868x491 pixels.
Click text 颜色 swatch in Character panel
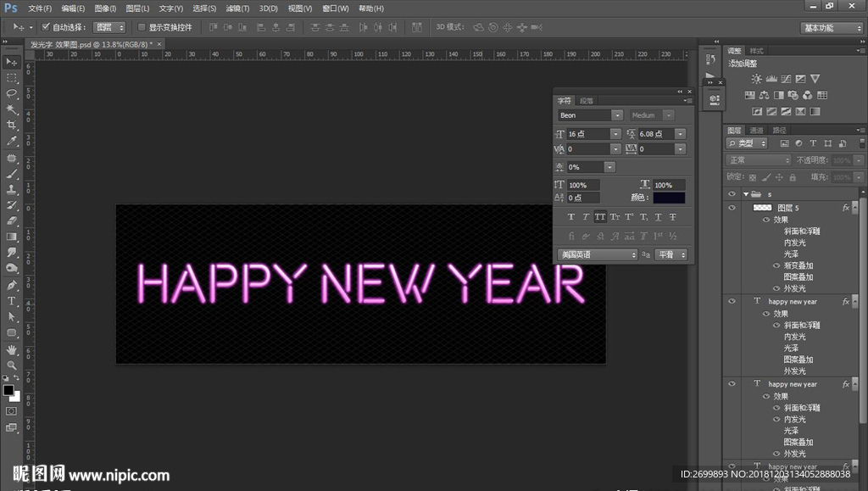pos(669,198)
